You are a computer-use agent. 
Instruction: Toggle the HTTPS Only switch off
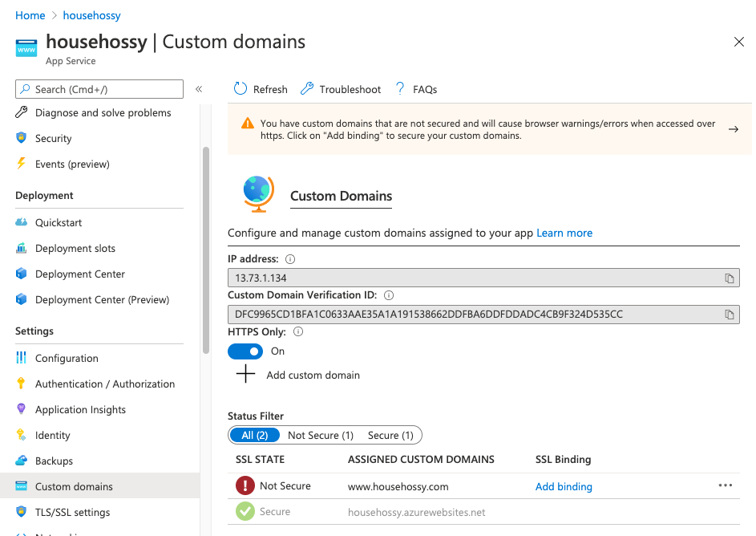(x=245, y=351)
